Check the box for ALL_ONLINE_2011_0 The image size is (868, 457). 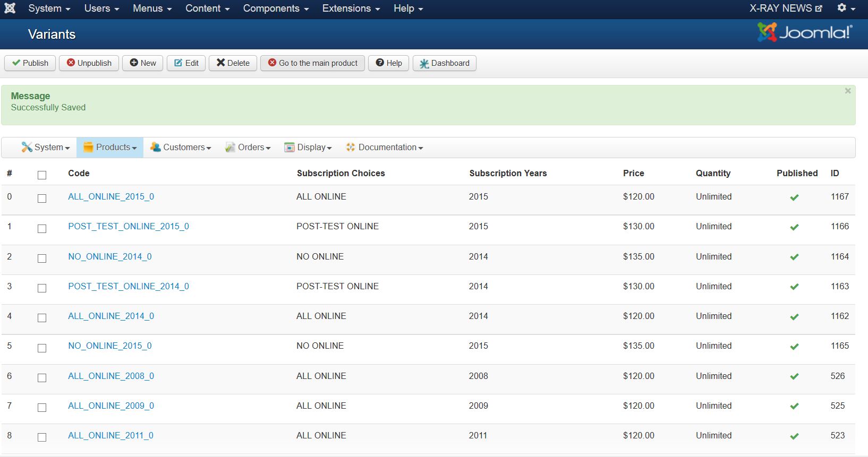(42, 437)
